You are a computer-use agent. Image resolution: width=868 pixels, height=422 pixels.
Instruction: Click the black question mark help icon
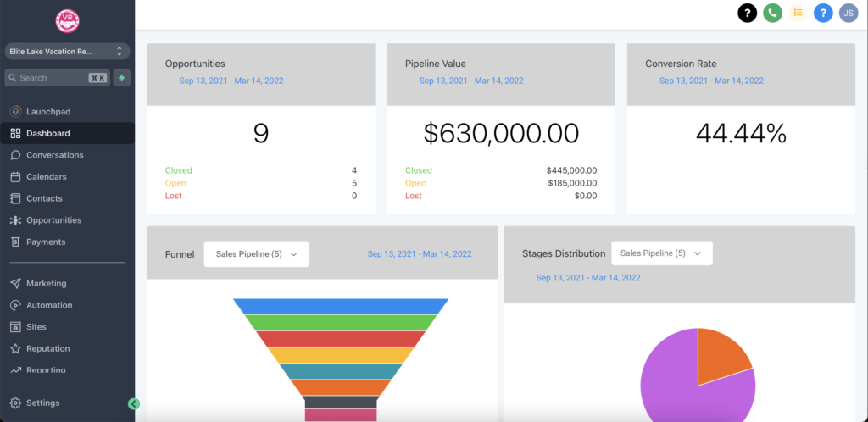click(x=748, y=13)
